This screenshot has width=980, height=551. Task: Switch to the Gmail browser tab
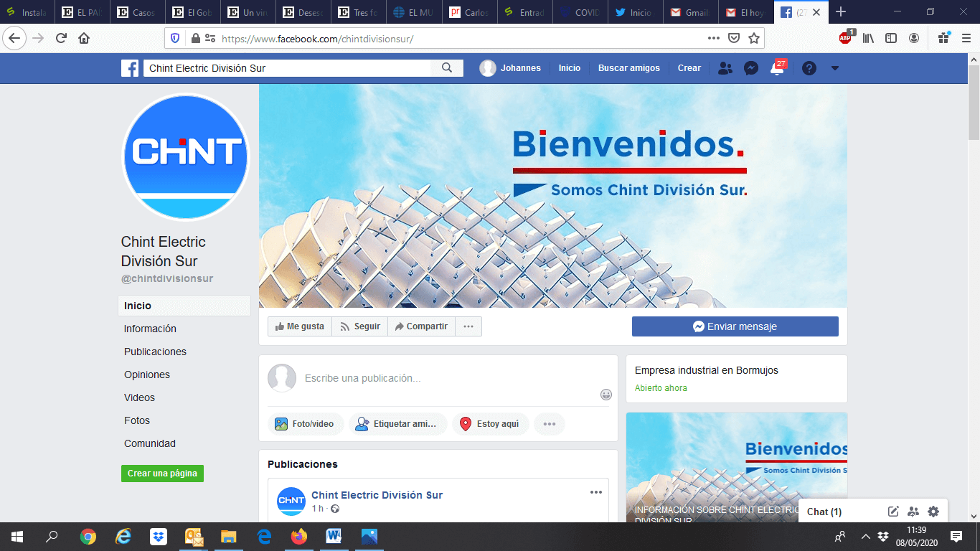(687, 11)
